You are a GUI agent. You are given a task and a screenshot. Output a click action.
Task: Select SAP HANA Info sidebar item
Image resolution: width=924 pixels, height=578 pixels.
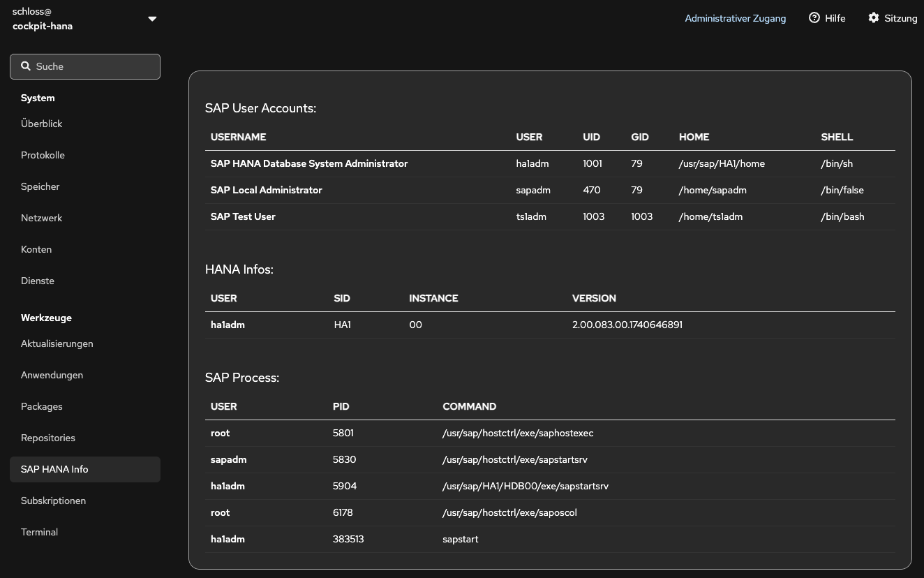[x=85, y=469]
